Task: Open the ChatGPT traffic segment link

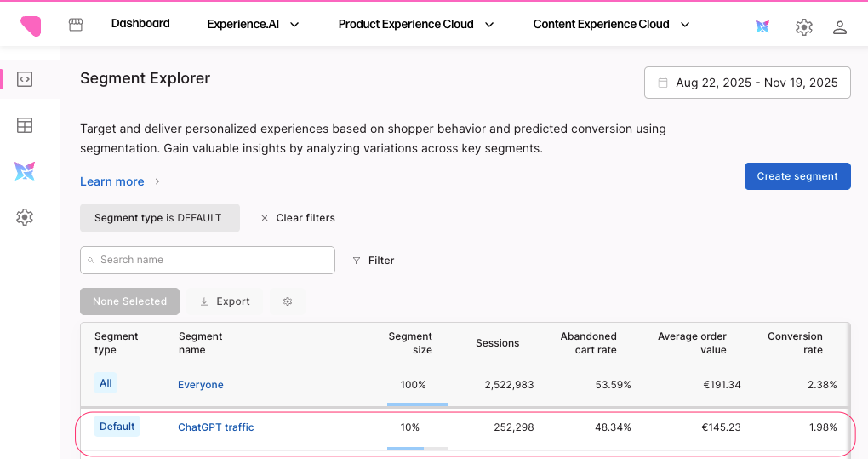Action: (215, 427)
